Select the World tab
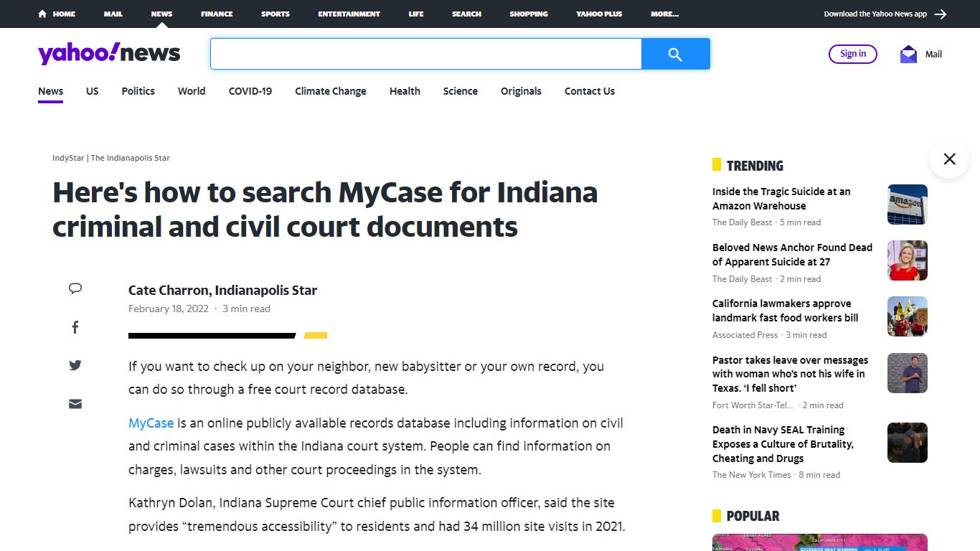The image size is (980, 551). click(x=192, y=91)
